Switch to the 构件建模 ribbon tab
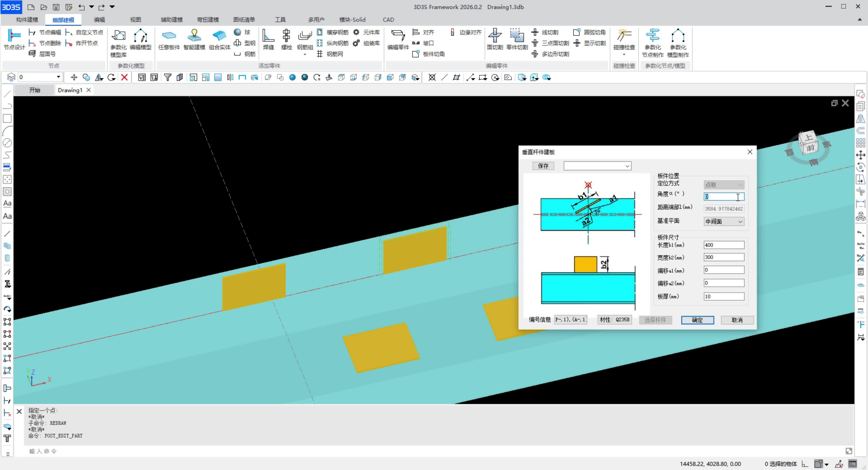The height and width of the screenshot is (470, 868). [27, 20]
